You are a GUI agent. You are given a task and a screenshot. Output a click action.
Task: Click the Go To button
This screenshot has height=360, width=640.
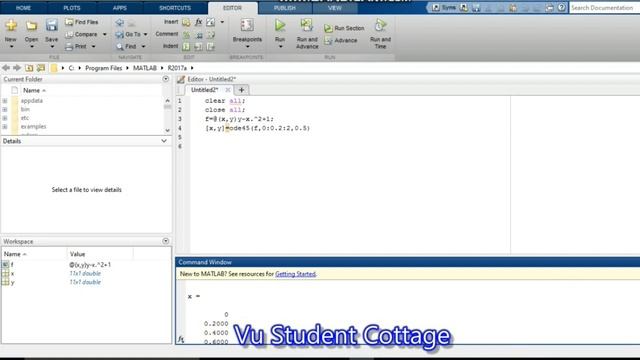point(129,35)
